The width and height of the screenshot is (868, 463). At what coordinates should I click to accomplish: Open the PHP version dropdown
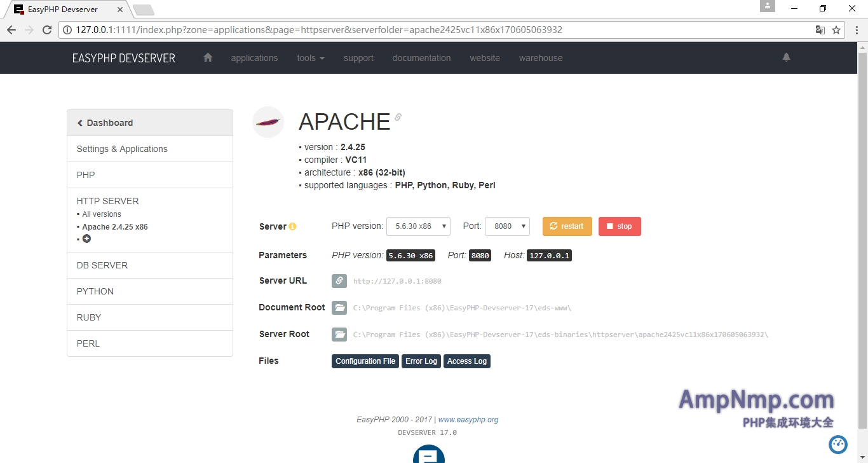(418, 226)
